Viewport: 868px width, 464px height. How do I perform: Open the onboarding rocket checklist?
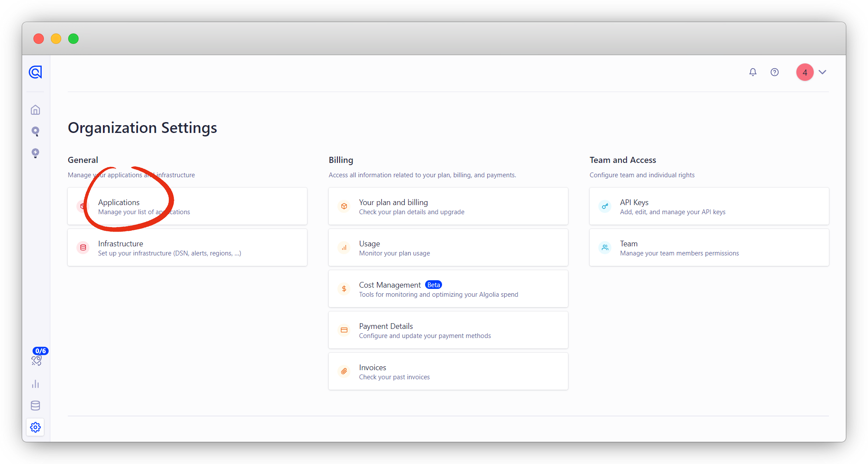tap(36, 360)
